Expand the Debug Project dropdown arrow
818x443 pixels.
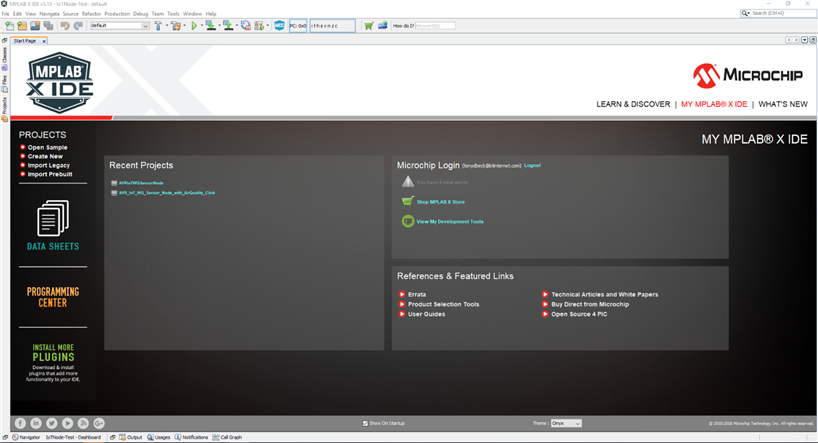[268, 26]
